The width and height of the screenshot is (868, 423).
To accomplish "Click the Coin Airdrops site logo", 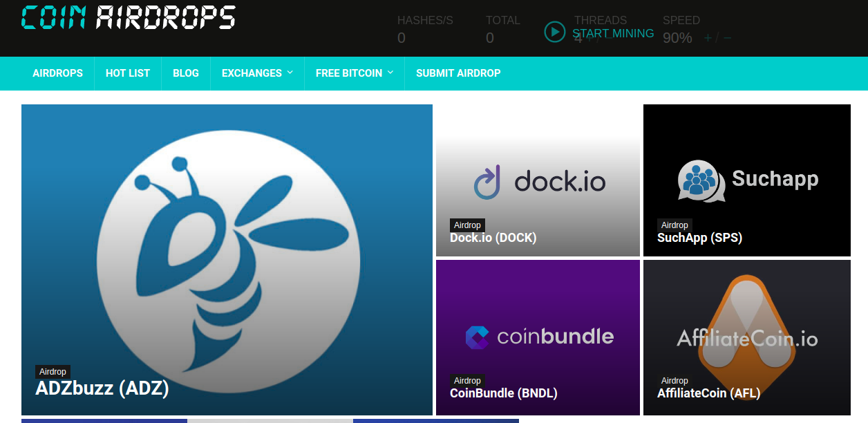I will click(x=128, y=17).
